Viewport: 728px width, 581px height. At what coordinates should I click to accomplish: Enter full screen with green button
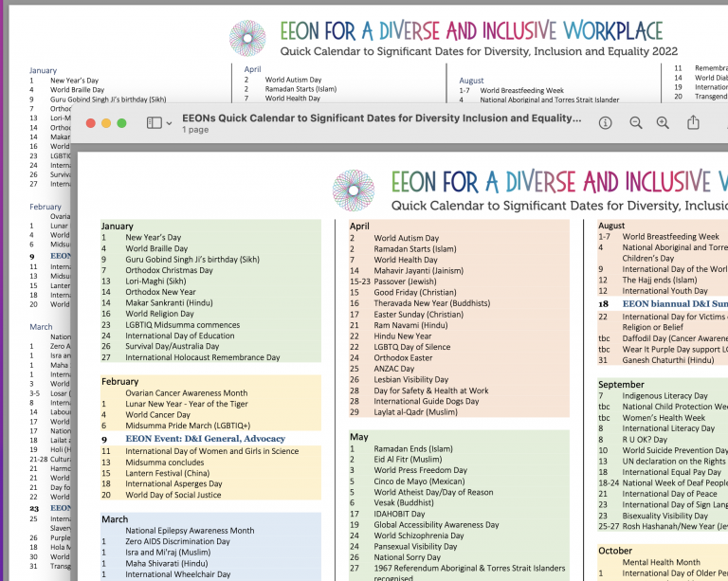(121, 123)
